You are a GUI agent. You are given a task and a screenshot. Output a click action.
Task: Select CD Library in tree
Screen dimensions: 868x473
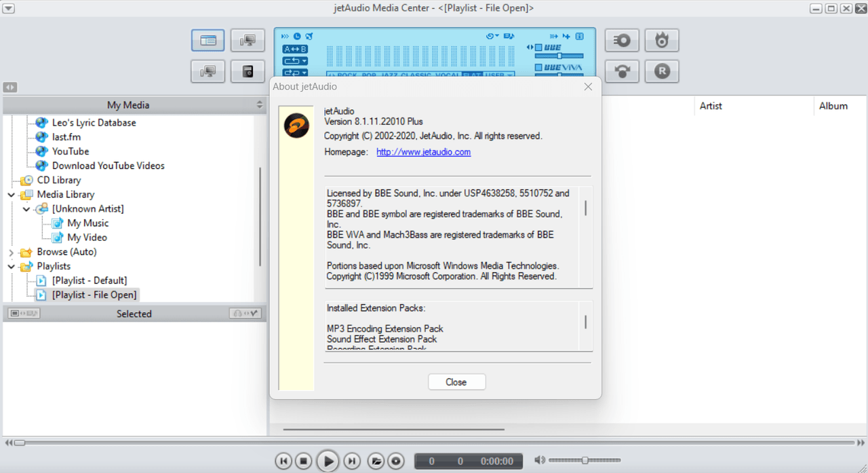58,180
